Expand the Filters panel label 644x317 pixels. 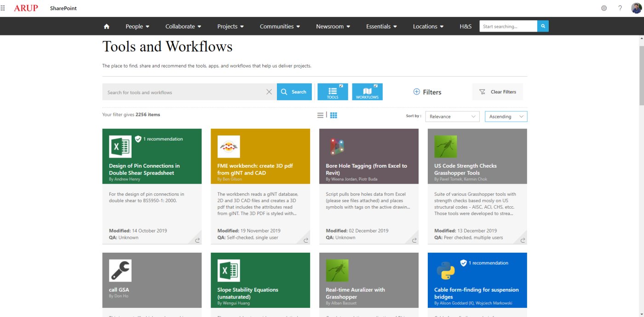tap(432, 92)
